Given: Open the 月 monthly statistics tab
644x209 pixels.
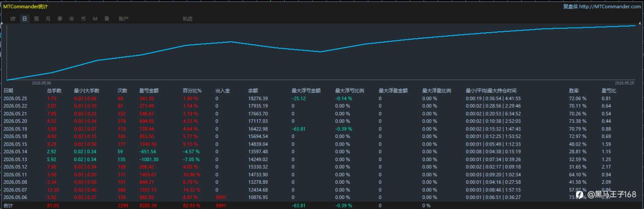Looking at the screenshot, I should pos(48,19).
